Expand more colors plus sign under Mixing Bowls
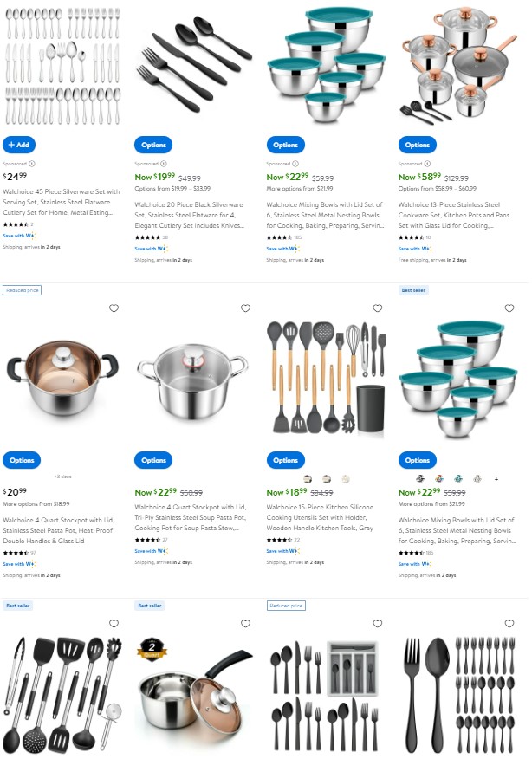 [496, 479]
